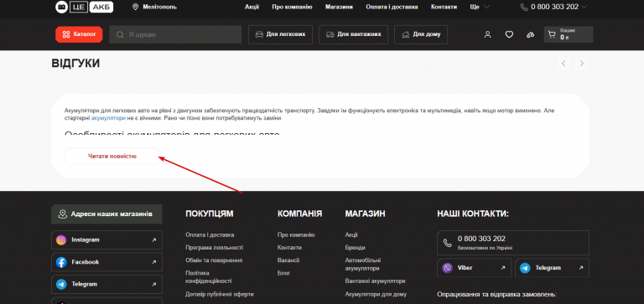Show previous reviews with left arrow
644x304 pixels.
pyautogui.click(x=563, y=64)
